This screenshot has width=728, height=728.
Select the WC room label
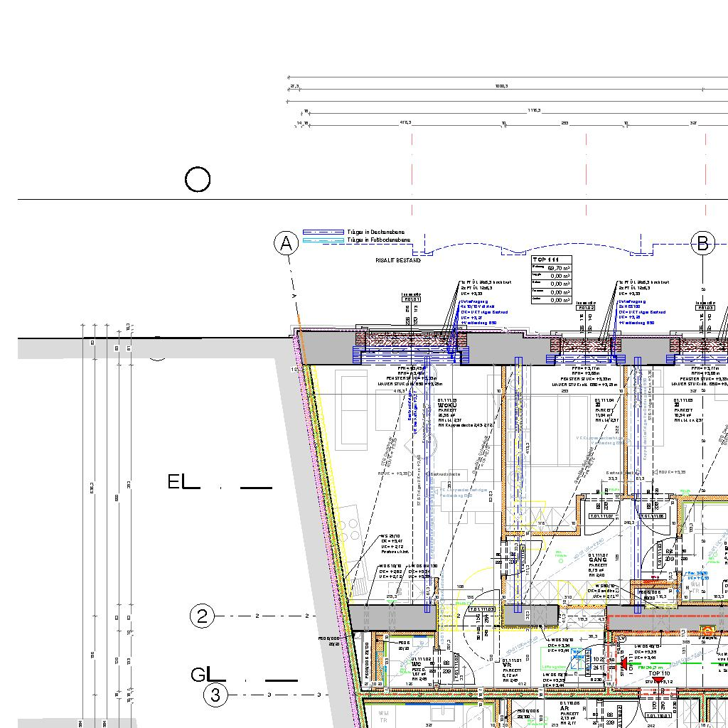tap(417, 664)
